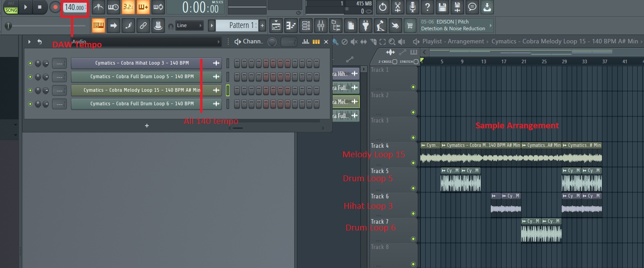Open the project picker icon
The image size is (644, 268).
(x=351, y=26)
